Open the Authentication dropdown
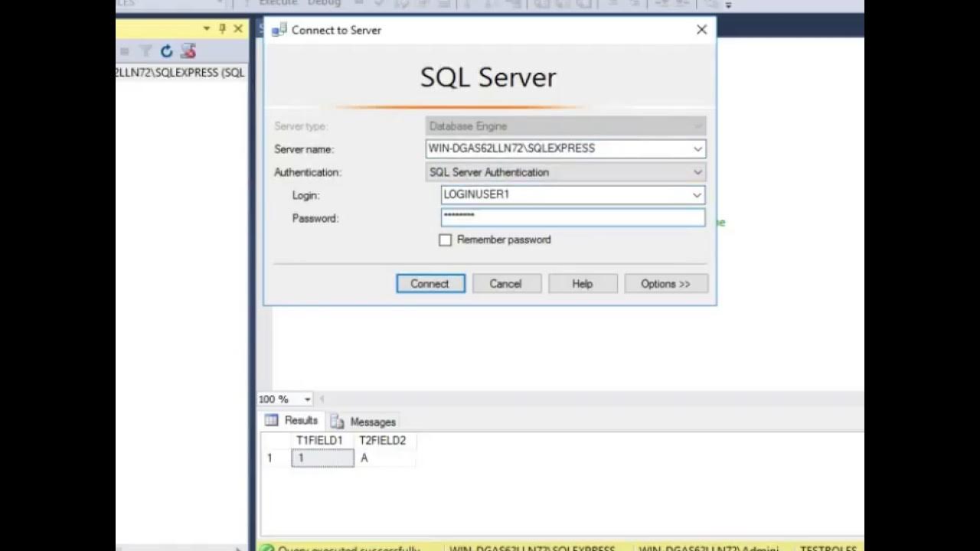The height and width of the screenshot is (551, 980). pos(697,172)
